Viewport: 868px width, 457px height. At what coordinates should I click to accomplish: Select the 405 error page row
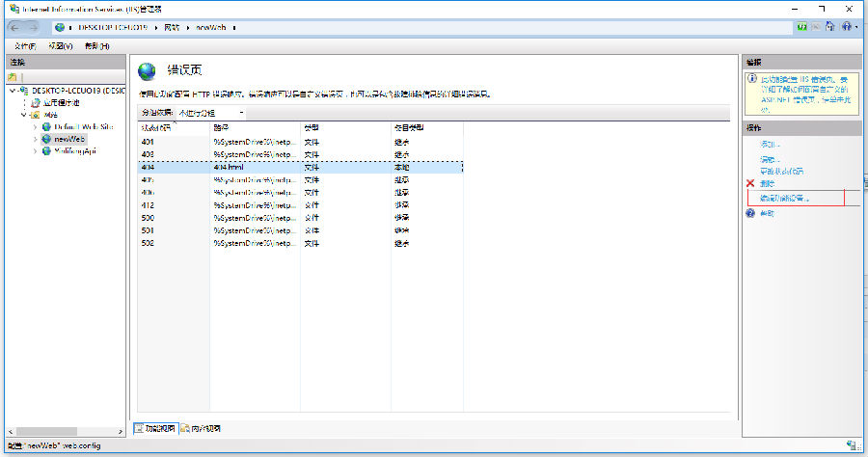pyautogui.click(x=300, y=180)
